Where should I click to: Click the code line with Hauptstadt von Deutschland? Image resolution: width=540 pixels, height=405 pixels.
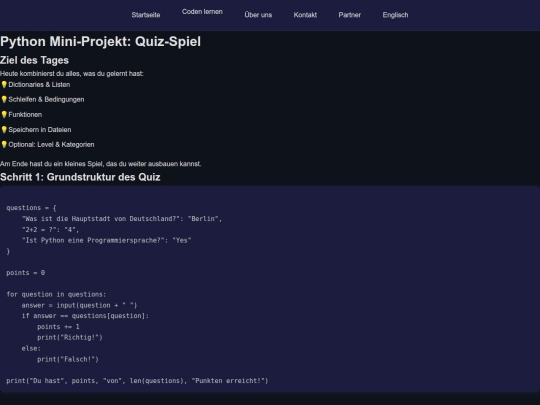[x=122, y=219]
